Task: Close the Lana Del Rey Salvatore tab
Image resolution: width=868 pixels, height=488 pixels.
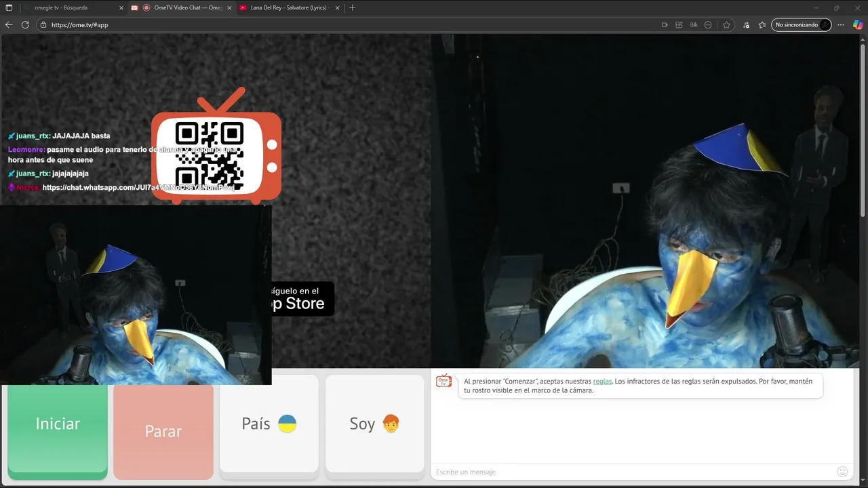Action: (338, 7)
